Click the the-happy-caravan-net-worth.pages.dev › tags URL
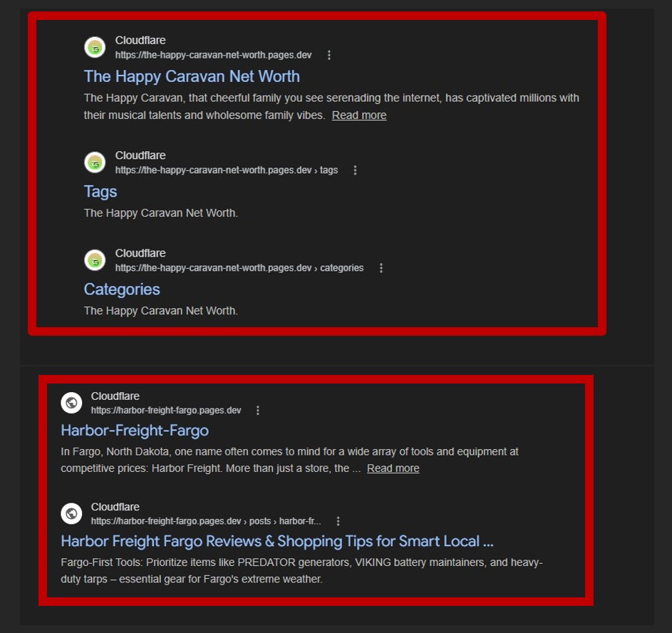The image size is (672, 633). click(227, 170)
